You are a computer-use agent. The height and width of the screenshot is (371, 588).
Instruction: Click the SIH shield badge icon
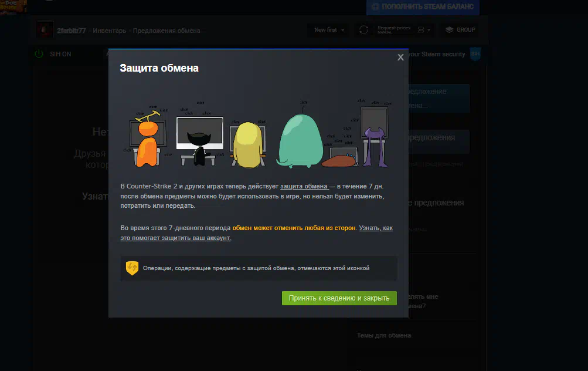pos(475,54)
